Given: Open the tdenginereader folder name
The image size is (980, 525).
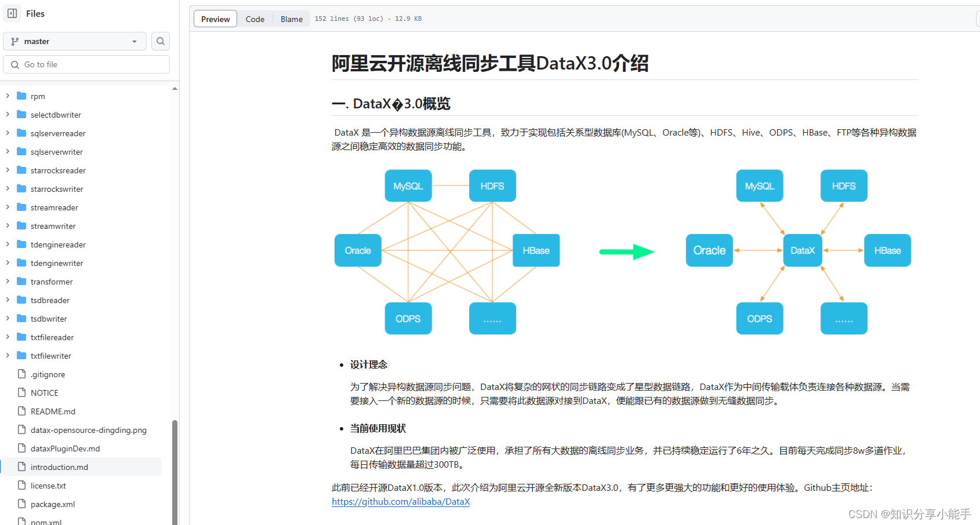Looking at the screenshot, I should (x=58, y=245).
